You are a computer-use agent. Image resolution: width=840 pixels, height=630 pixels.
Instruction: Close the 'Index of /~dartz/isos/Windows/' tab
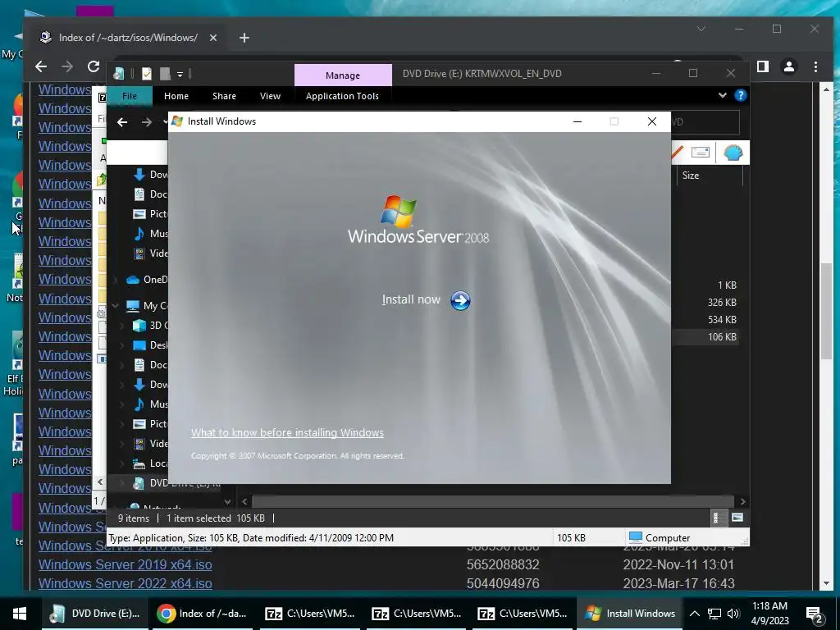click(213, 38)
